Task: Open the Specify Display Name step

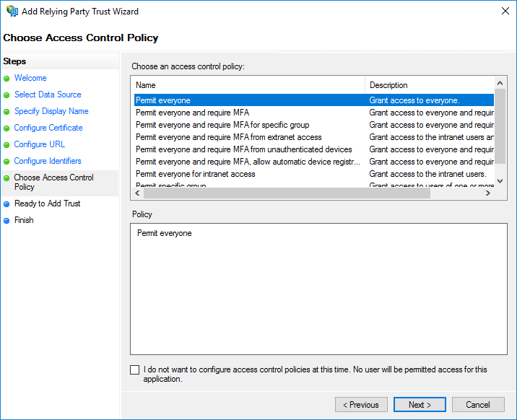Action: click(x=51, y=111)
